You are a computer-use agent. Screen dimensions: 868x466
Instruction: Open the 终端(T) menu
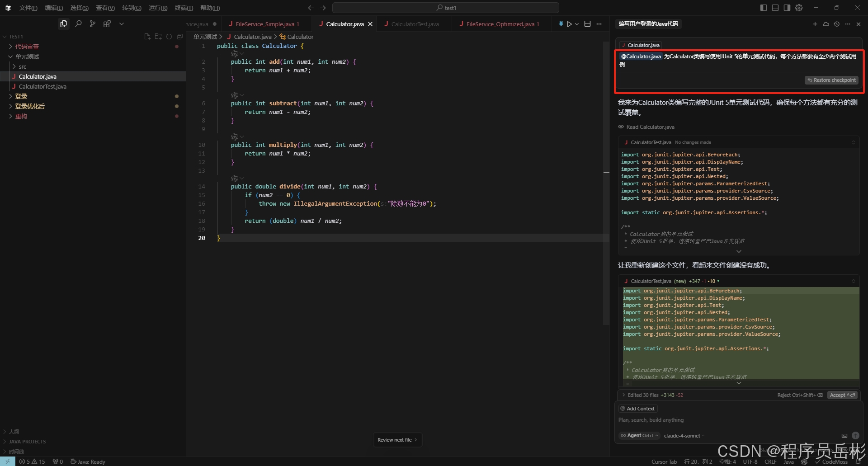click(184, 8)
